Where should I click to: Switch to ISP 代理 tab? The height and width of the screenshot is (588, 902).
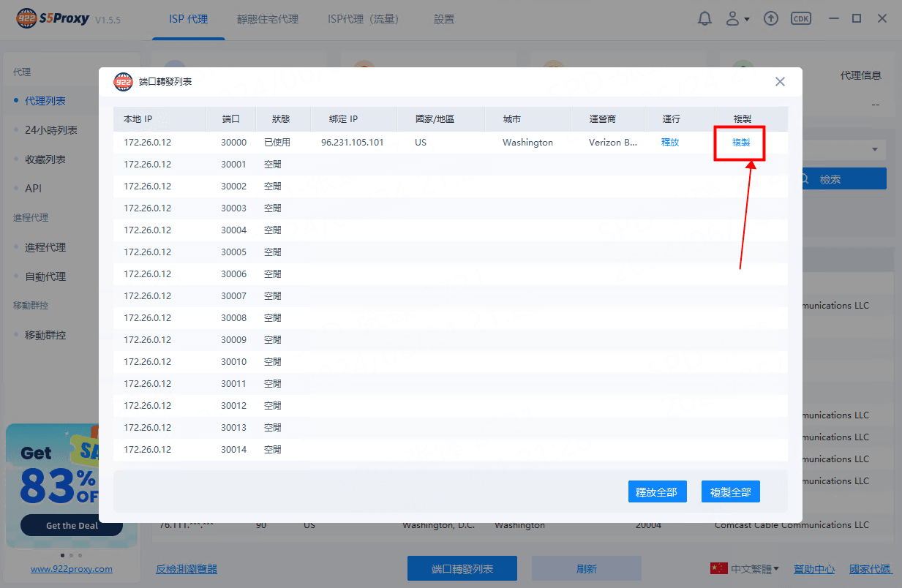[188, 20]
